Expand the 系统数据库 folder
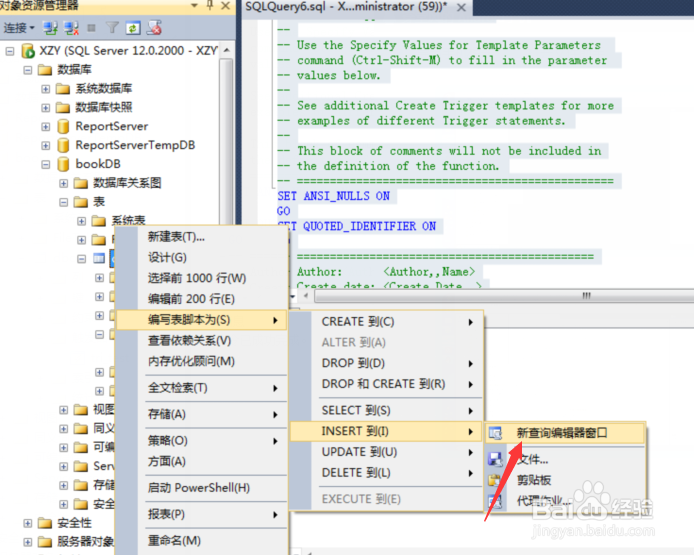694x555 pixels. tap(46, 89)
